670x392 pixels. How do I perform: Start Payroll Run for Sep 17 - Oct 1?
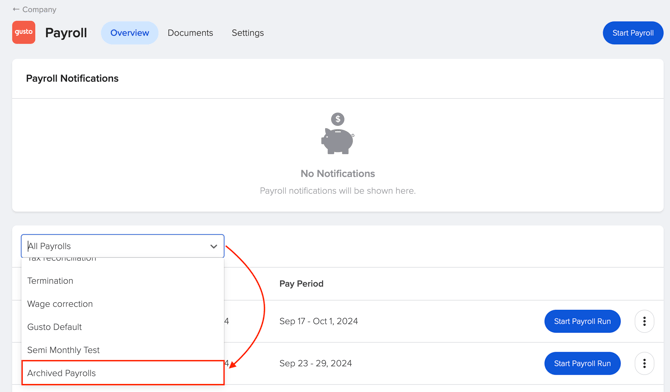[x=582, y=321]
